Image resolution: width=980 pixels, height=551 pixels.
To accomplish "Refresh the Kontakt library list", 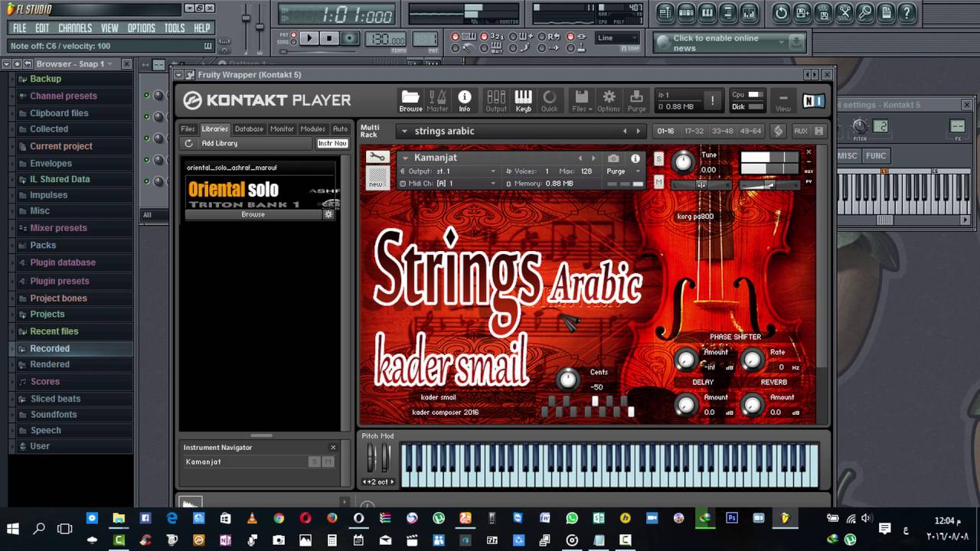I will 188,143.
